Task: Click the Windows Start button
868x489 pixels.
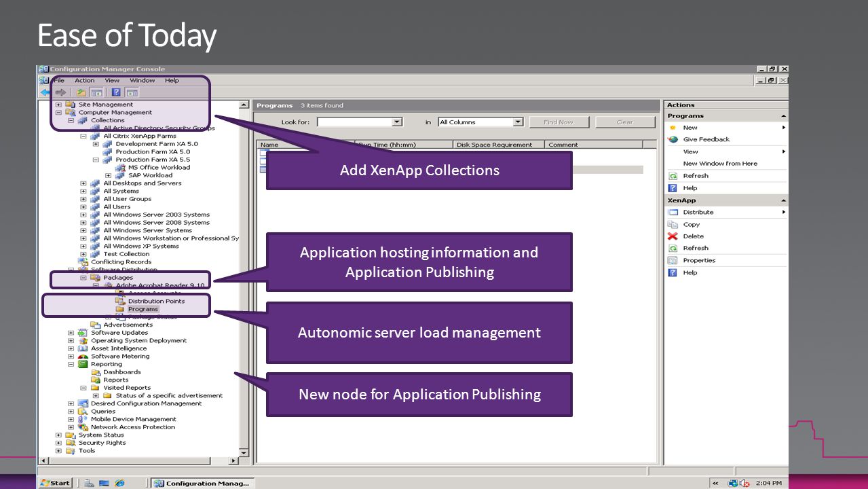Action: tap(55, 483)
